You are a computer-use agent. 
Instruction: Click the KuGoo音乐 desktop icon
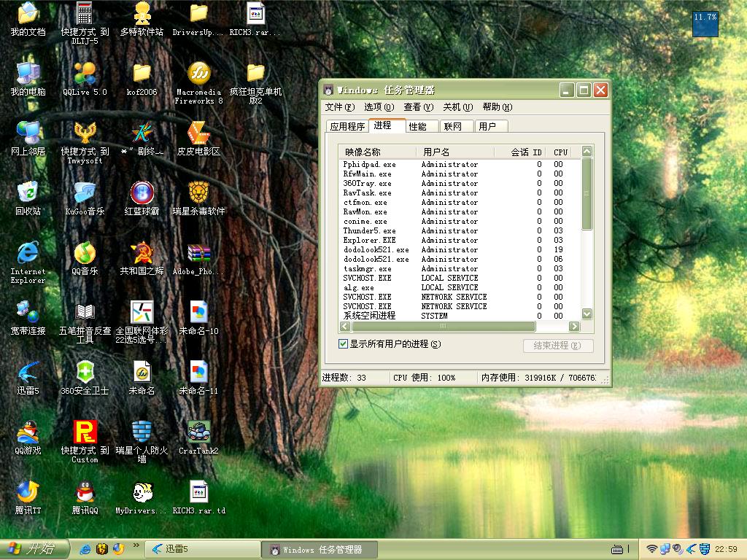click(x=85, y=193)
